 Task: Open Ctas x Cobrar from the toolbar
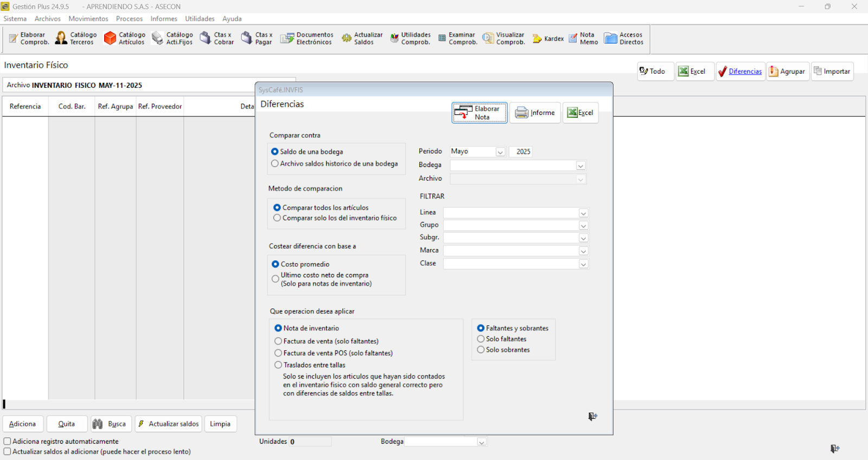click(217, 39)
